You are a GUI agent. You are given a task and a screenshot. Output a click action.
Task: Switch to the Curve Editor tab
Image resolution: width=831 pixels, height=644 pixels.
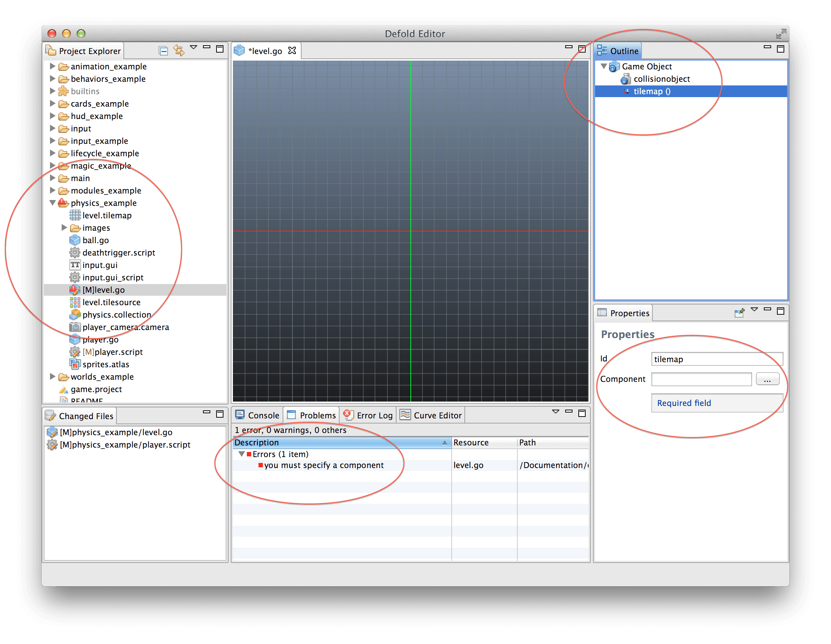tap(437, 415)
